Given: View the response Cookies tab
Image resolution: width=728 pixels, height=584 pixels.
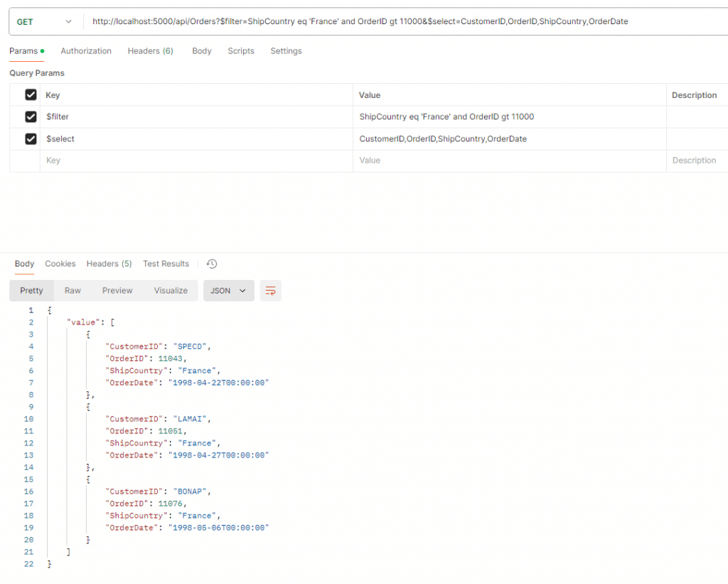Looking at the screenshot, I should pyautogui.click(x=60, y=264).
